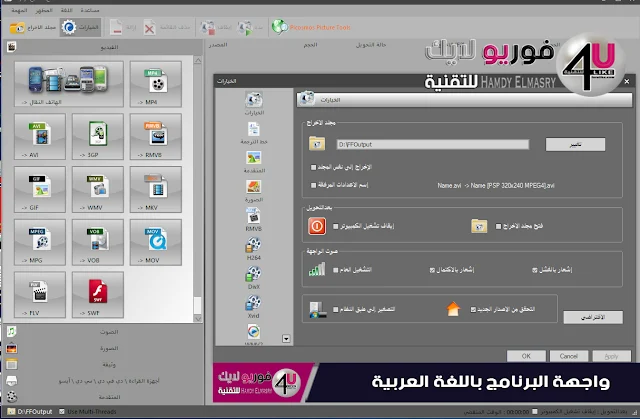The height and width of the screenshot is (419, 640).
Task: Open Xvid codec settings
Action: point(253,307)
